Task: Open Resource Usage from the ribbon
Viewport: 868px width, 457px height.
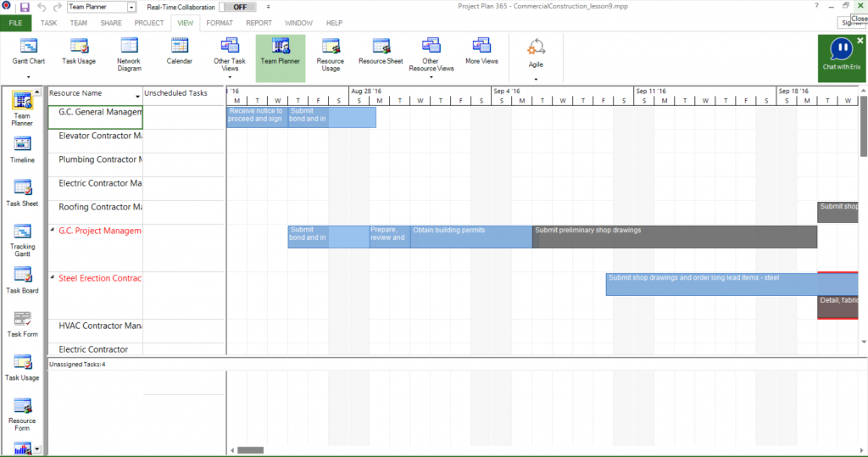Action: (x=330, y=51)
